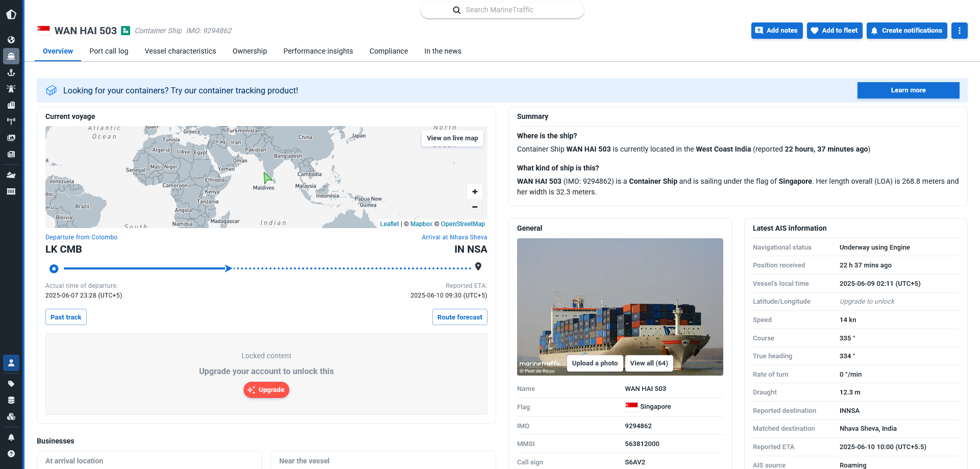Click the destination pin on voyage line
The height and width of the screenshot is (469, 980).
(x=478, y=266)
